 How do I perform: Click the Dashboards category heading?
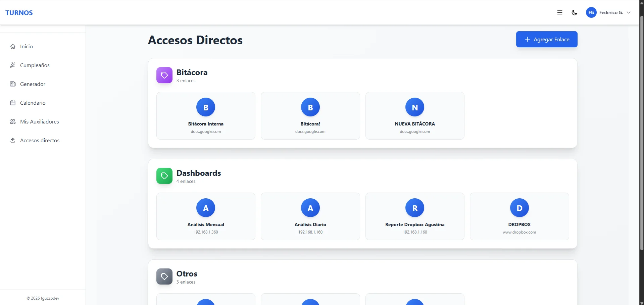pos(199,173)
